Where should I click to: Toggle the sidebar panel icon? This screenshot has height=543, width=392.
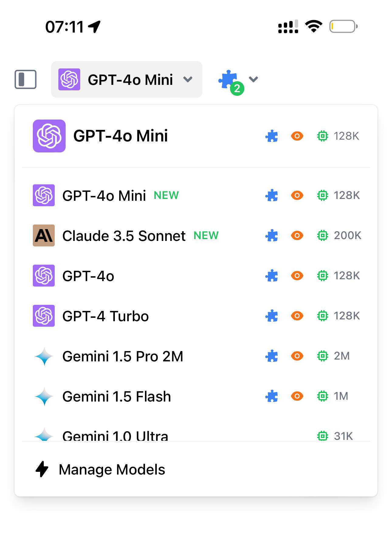(26, 79)
